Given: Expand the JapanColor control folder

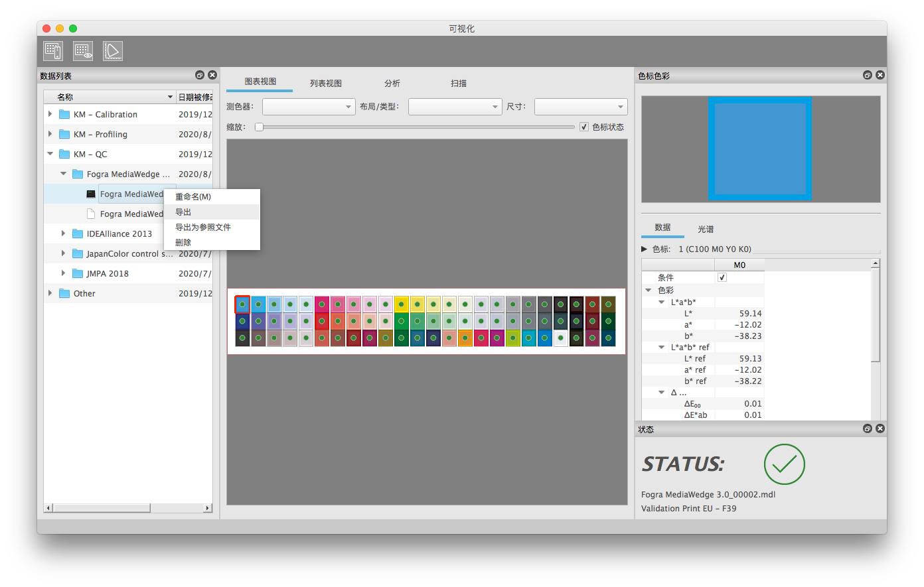Looking at the screenshot, I should 64,253.
